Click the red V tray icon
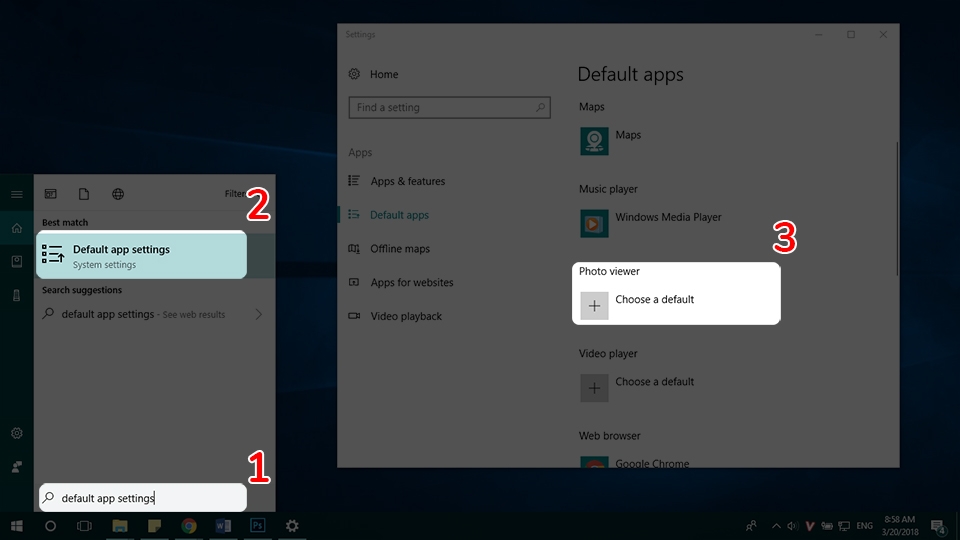The width and height of the screenshot is (960, 540). click(x=809, y=526)
